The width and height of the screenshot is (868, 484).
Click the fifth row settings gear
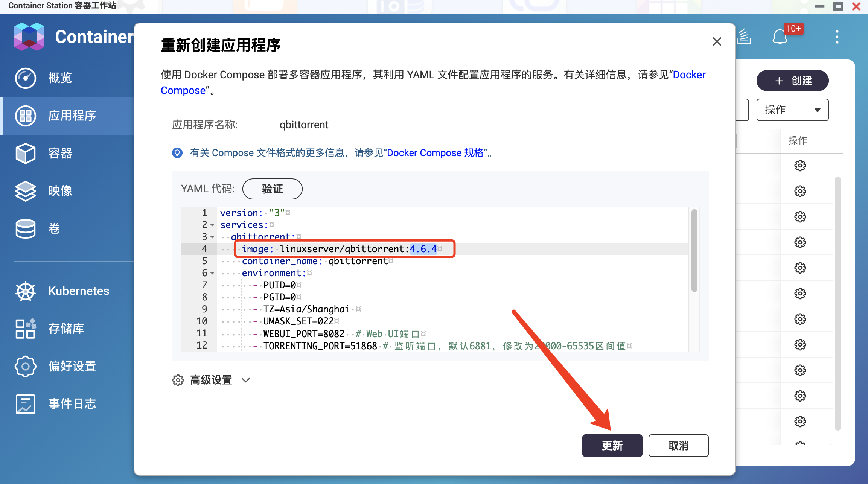pos(800,268)
